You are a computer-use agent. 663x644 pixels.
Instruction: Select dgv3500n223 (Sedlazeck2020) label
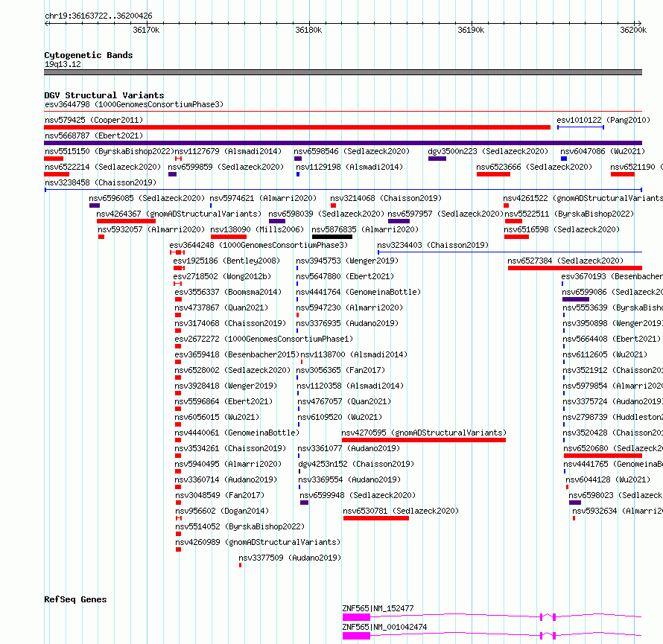488,151
